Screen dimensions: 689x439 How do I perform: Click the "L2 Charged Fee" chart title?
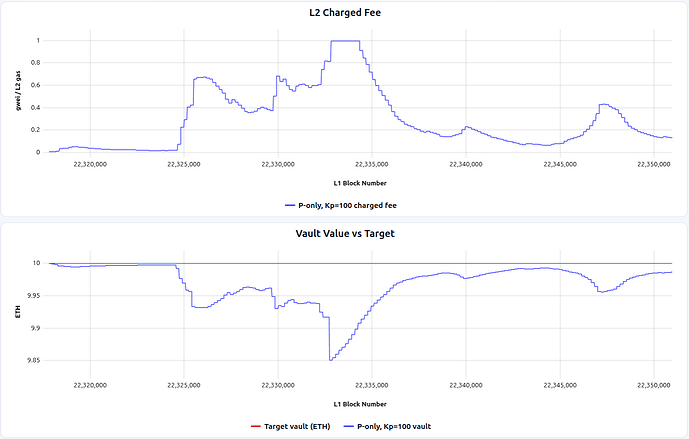(344, 12)
